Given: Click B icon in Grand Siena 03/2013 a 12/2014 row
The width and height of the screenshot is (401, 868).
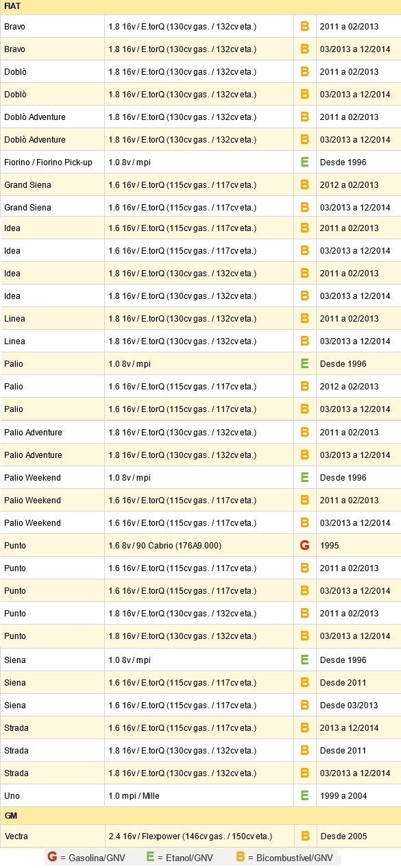Looking at the screenshot, I should [x=304, y=208].
